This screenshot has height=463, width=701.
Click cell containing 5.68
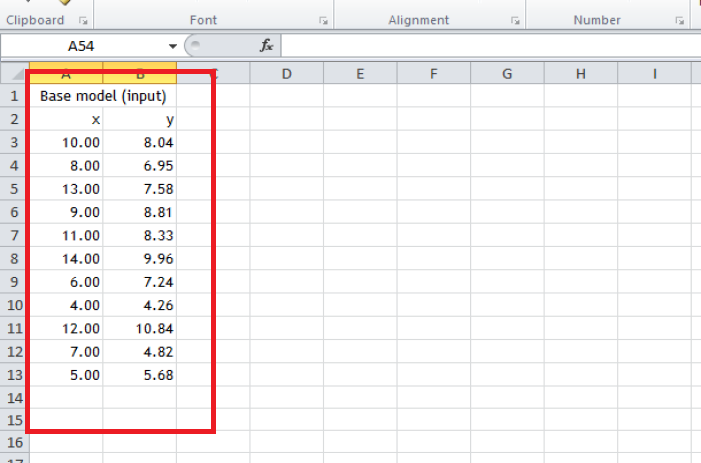click(140, 375)
